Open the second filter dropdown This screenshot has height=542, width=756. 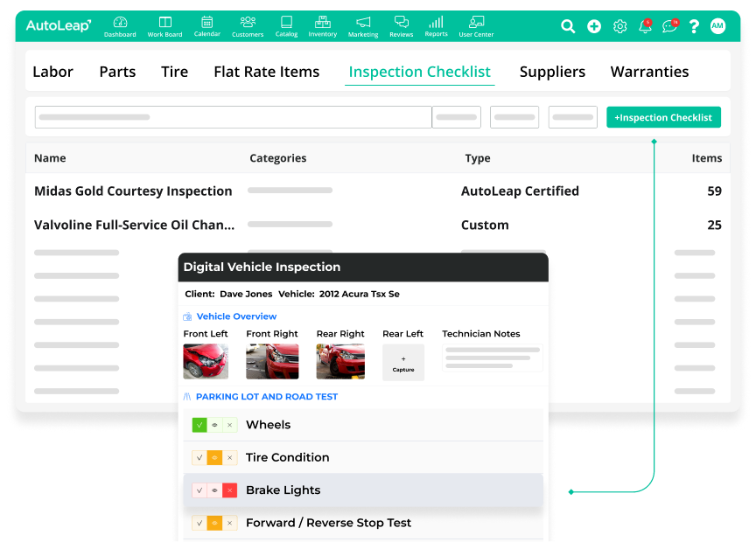[x=514, y=117]
